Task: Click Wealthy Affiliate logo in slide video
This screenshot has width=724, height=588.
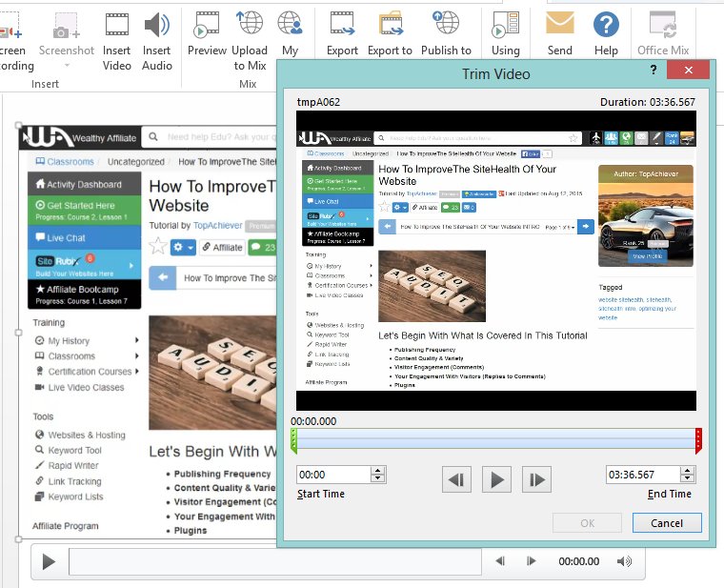Action: [80, 137]
